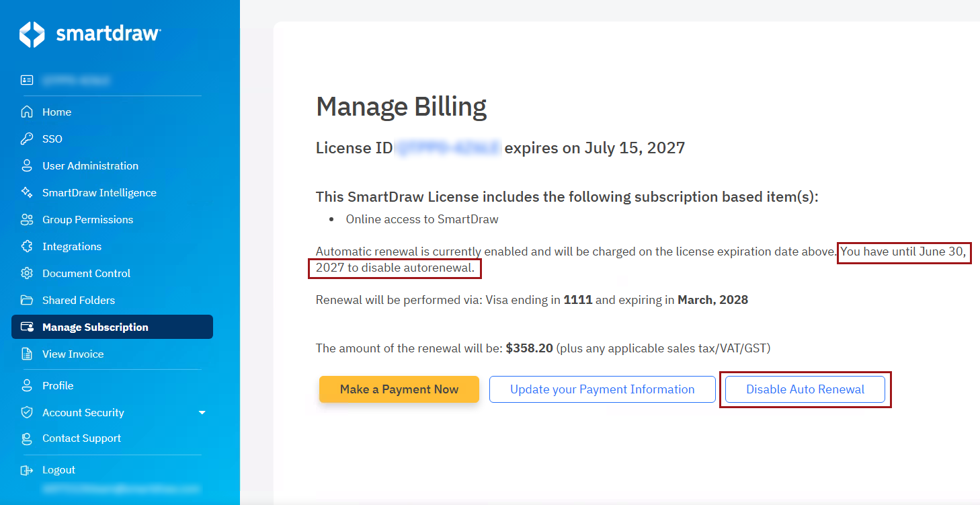Click Update your Payment Information button
Viewport: 980px width, 505px height.
(602, 389)
